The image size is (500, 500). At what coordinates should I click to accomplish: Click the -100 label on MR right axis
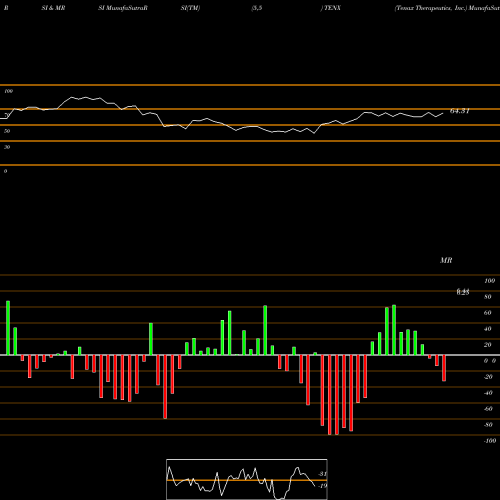click(490, 441)
